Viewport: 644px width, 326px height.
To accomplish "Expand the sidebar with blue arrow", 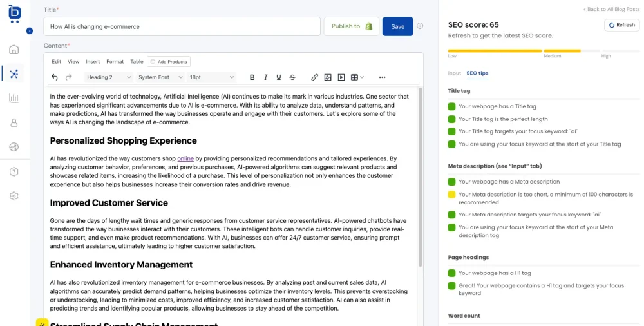I will 29,30.
